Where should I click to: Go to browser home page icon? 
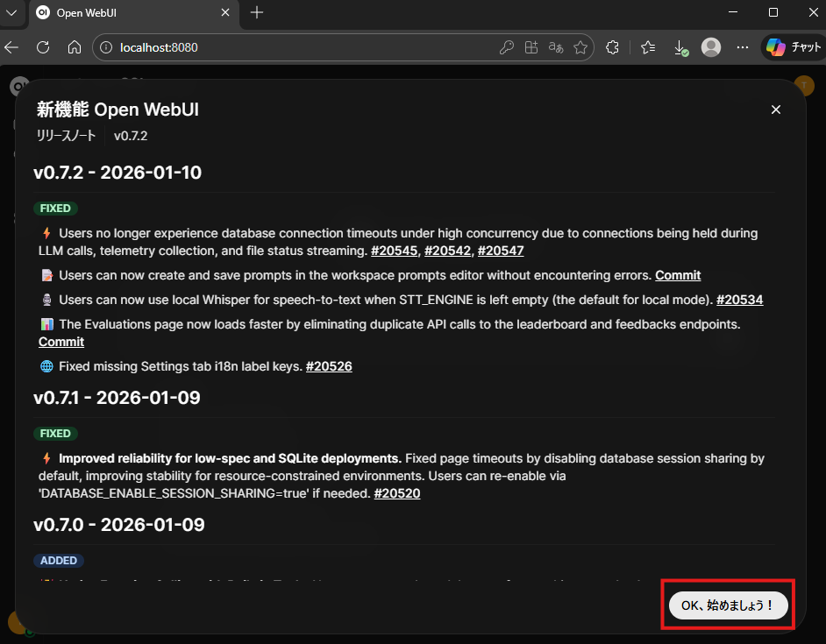point(75,47)
